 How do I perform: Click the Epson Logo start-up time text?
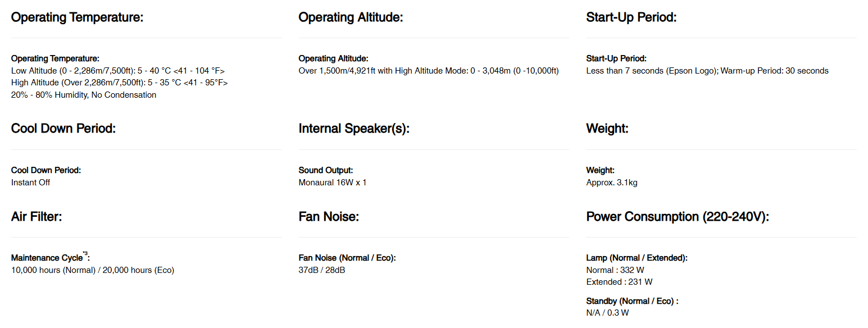651,71
